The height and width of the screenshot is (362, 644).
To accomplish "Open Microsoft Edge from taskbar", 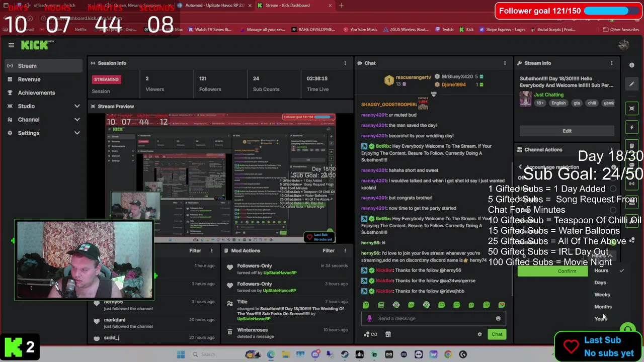I will coord(271,354).
